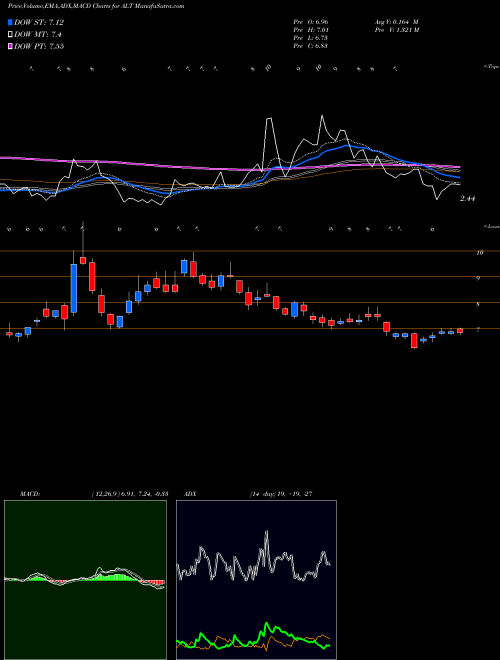Click the 'Pre H: 7.01' value
Viewport: 500px width, 660px height.
(311, 29)
